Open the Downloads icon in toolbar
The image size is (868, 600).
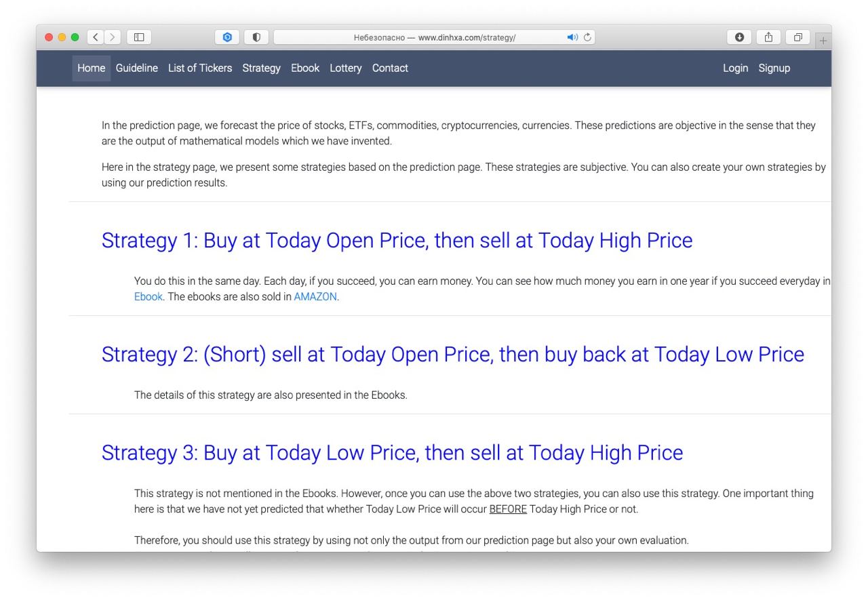click(739, 37)
